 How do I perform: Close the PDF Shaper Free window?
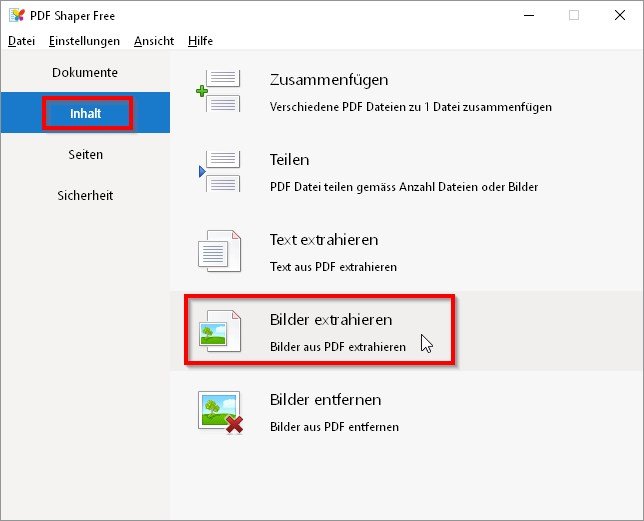(x=620, y=16)
